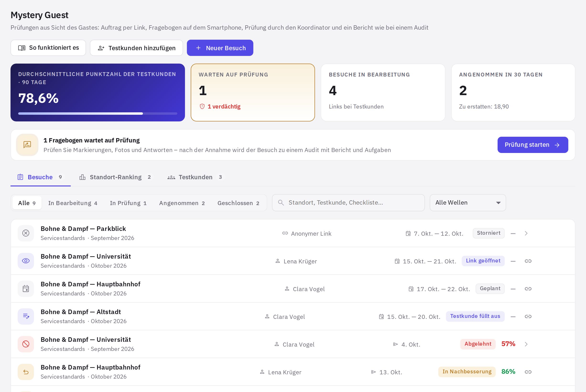Open the Angenommen in 30 Tagen card
The height and width of the screenshot is (392, 586).
pyautogui.click(x=513, y=93)
